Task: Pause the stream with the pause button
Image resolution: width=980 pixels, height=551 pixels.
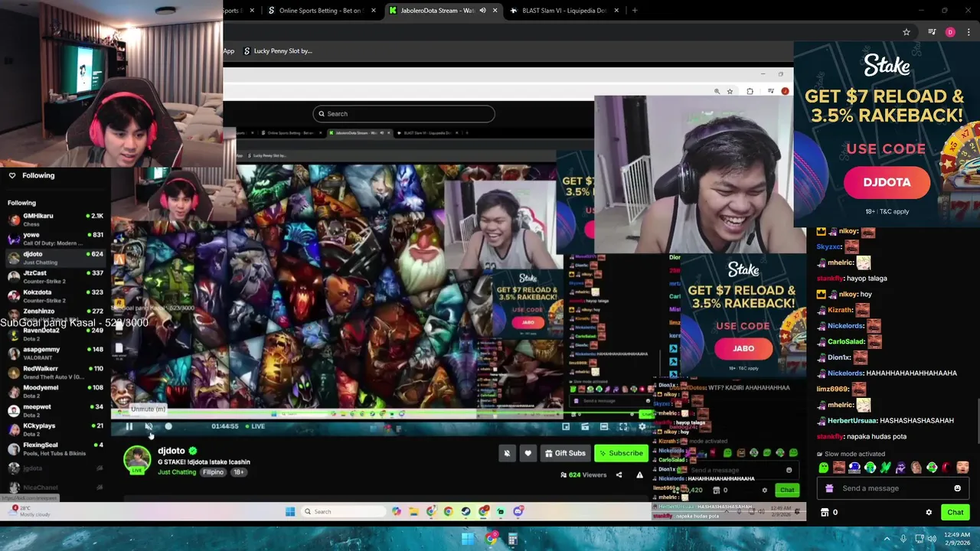Action: [x=129, y=426]
